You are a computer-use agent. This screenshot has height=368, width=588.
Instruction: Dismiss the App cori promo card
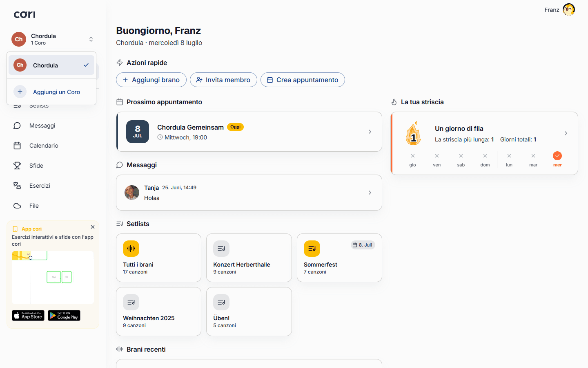point(93,227)
